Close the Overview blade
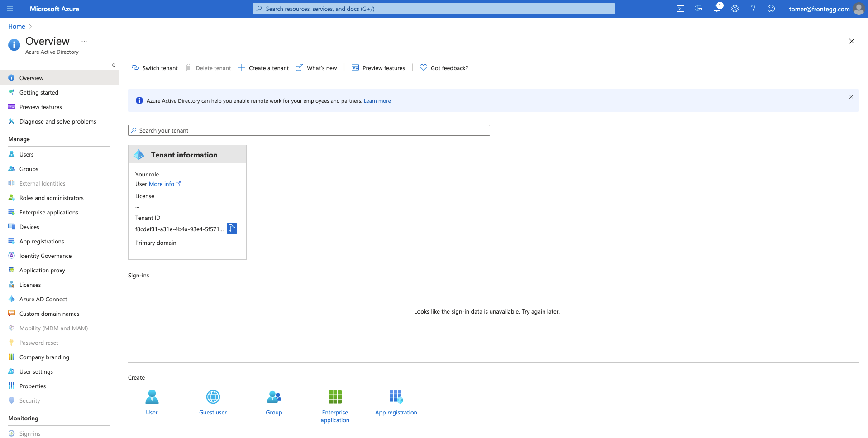The width and height of the screenshot is (868, 438). [851, 41]
